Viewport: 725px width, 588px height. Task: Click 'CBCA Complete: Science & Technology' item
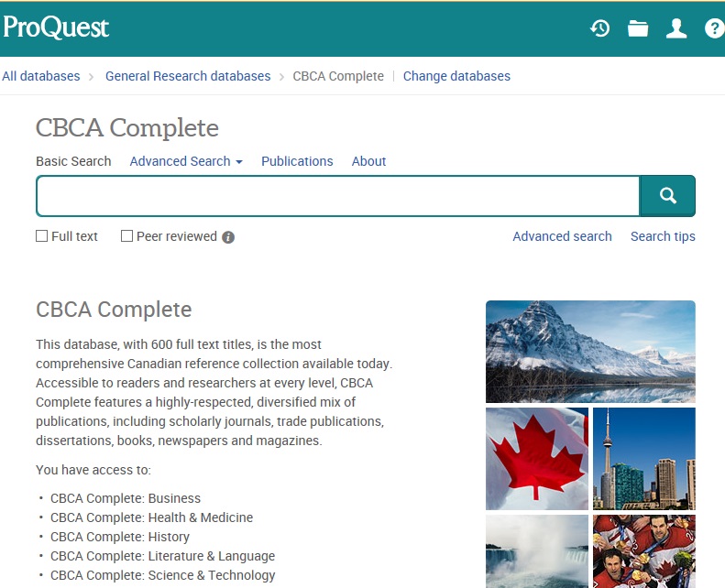(x=163, y=575)
